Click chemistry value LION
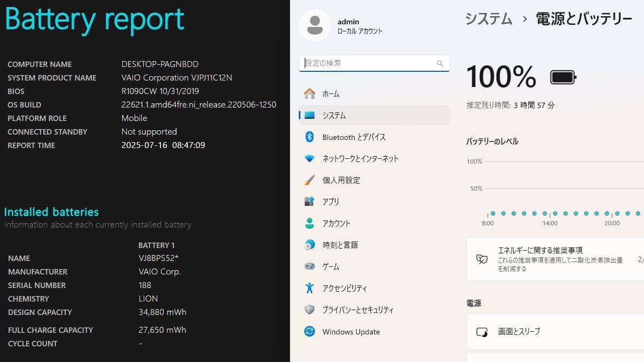 point(148,299)
